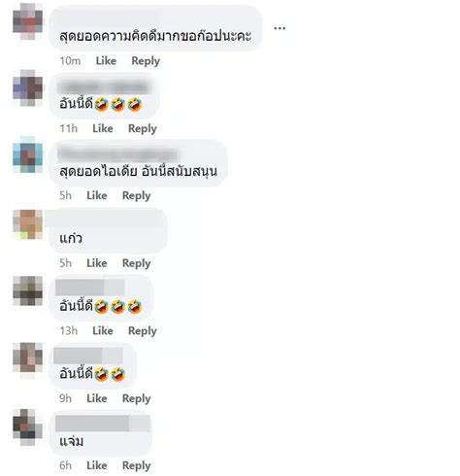Reply to the สุดยอดไอเดีย comment

[x=137, y=196]
